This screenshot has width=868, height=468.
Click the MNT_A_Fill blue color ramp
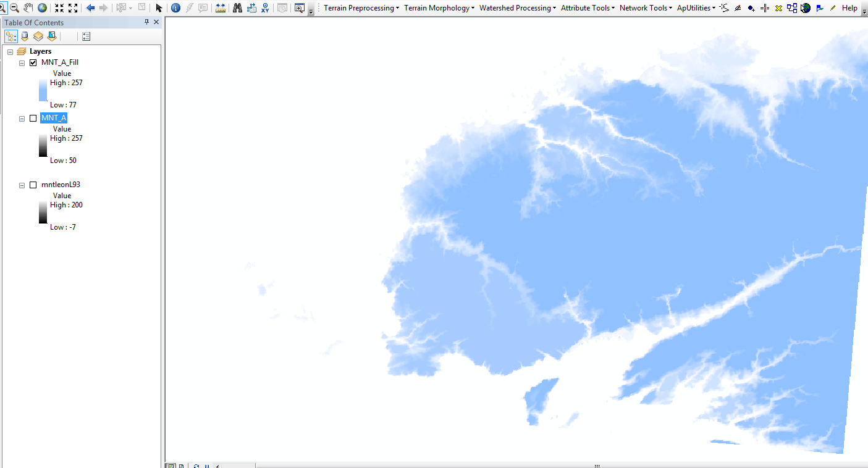click(43, 90)
